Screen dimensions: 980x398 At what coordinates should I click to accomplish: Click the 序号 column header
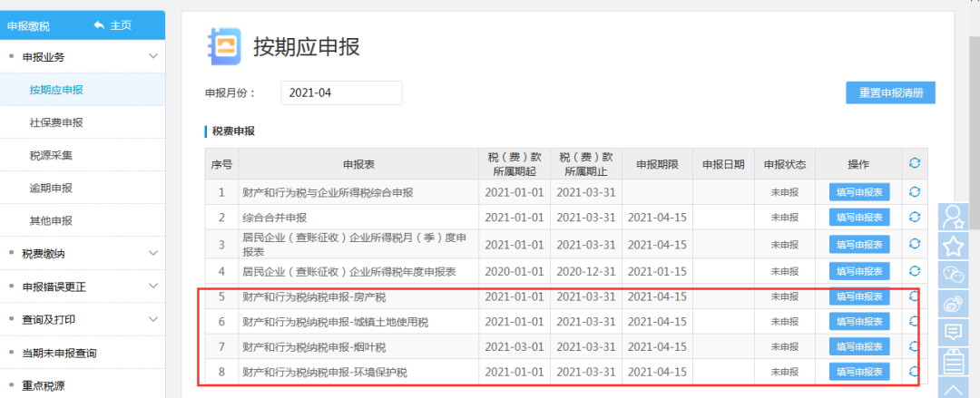pos(221,164)
